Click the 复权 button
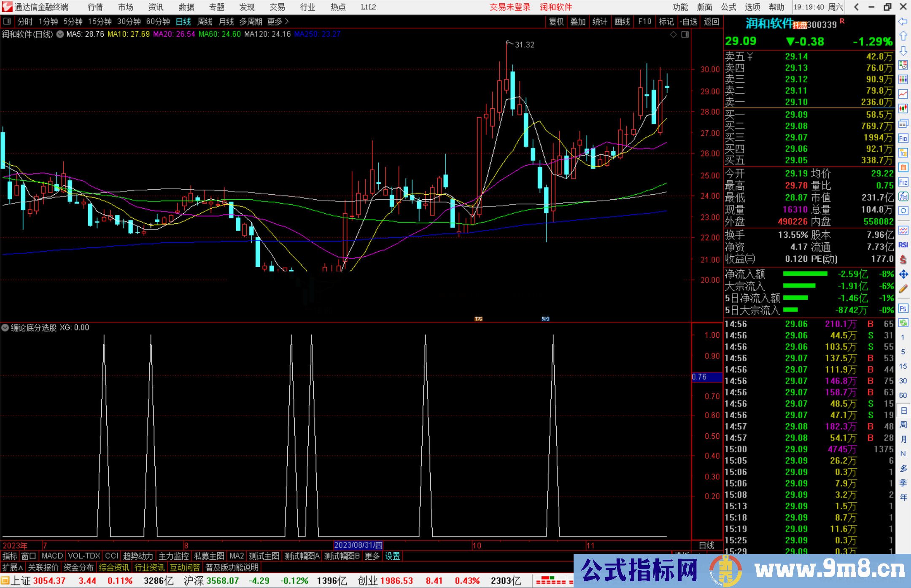Viewport: 911px width, 588px height. 556,21
